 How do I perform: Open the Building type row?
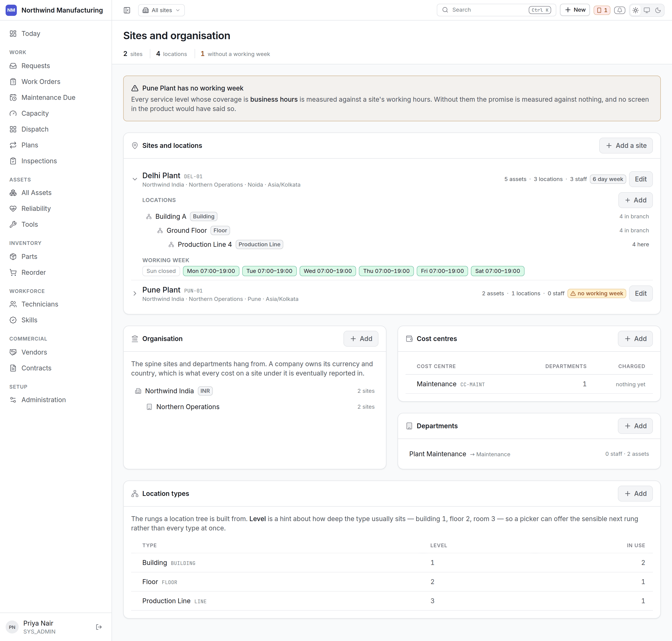(392, 563)
